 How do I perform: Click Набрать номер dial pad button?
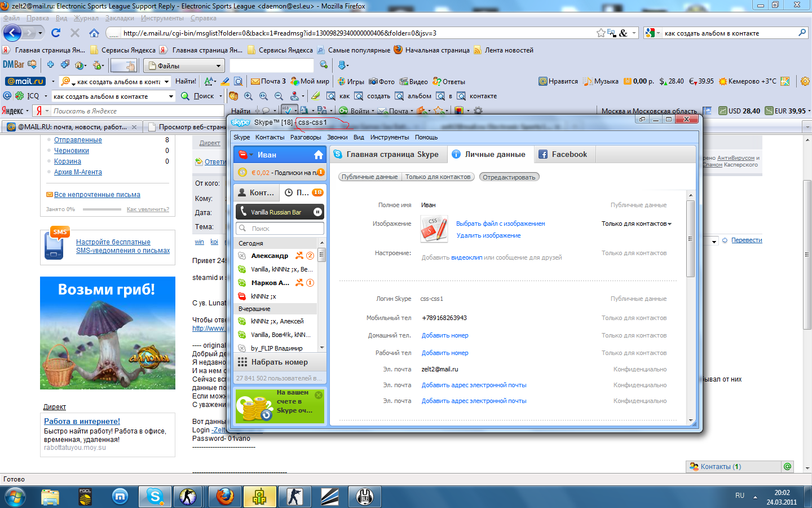click(x=279, y=362)
